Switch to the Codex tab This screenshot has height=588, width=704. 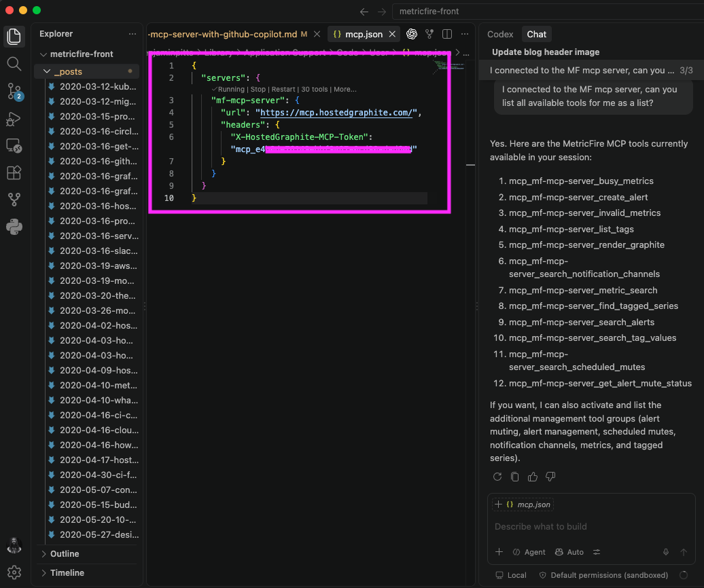[x=500, y=34]
